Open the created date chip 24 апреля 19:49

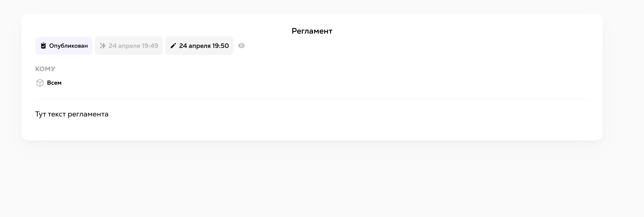tap(129, 46)
